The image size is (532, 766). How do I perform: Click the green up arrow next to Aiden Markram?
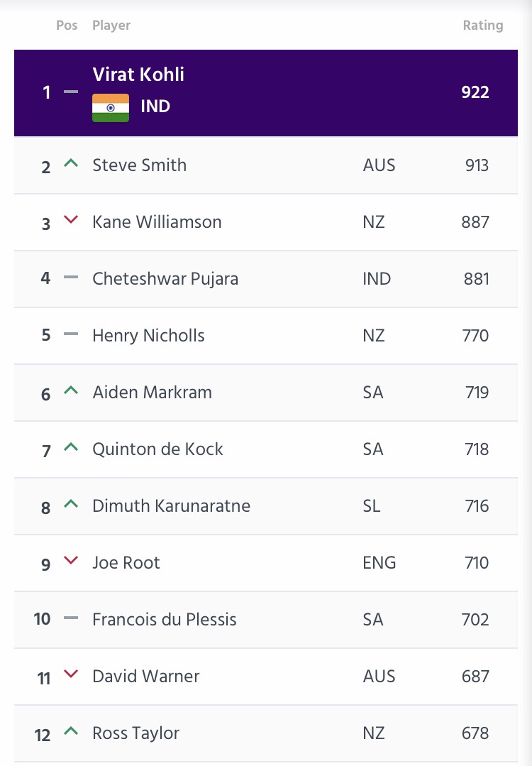pos(71,390)
